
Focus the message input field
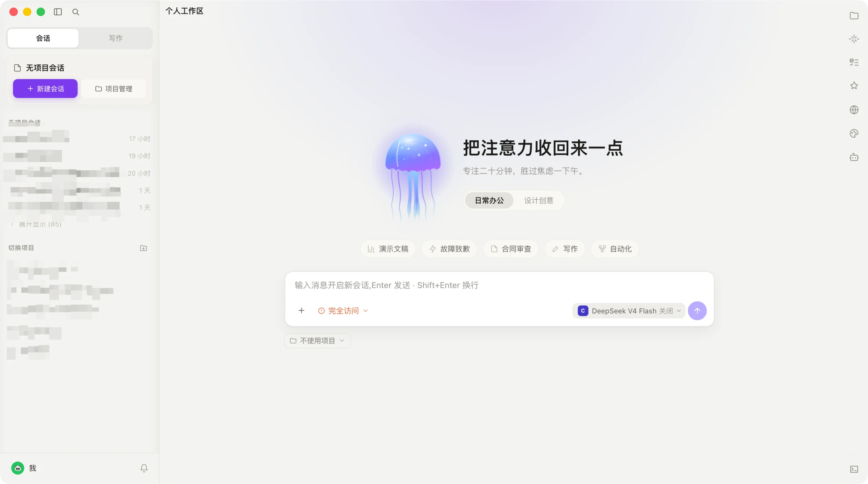coord(499,285)
